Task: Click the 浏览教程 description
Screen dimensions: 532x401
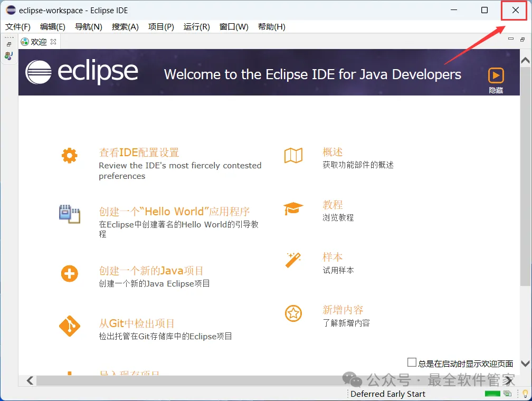Action: (338, 217)
